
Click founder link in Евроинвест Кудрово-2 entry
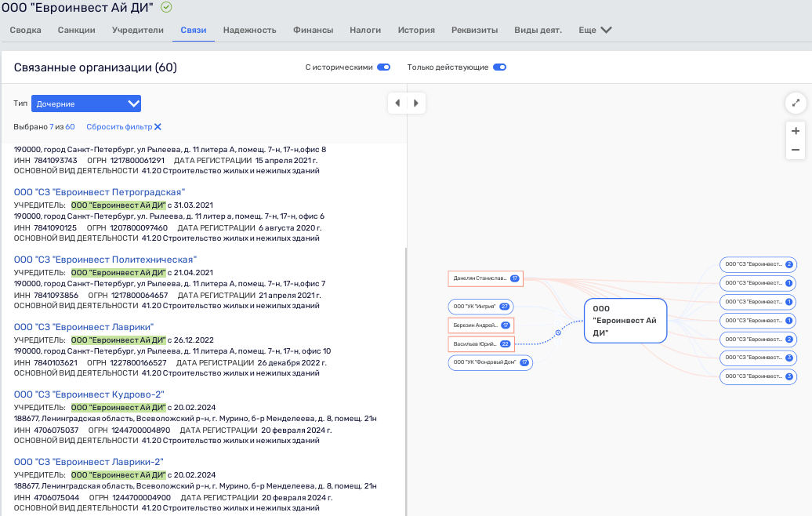pyautogui.click(x=118, y=408)
